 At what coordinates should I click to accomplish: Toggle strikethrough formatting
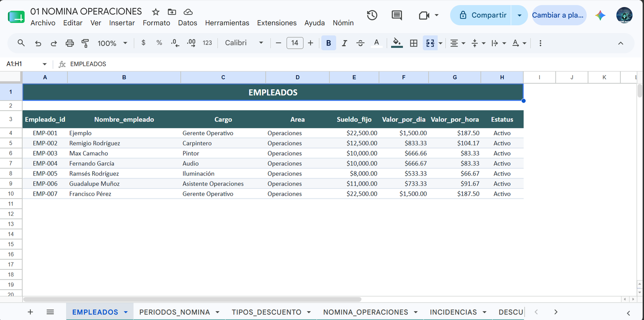coord(360,43)
